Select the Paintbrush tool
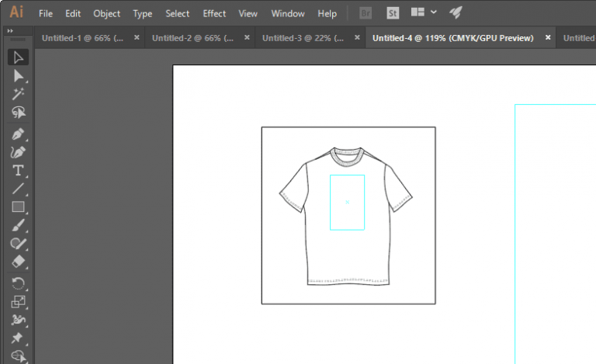596x364 pixels. point(18,225)
